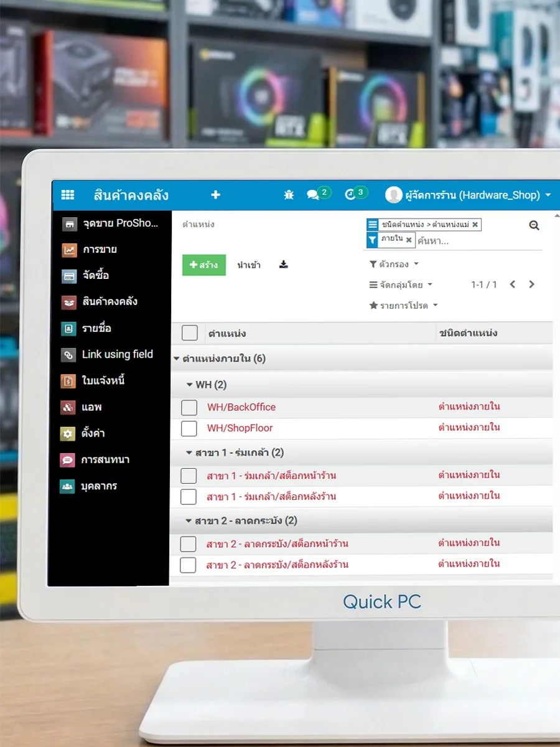The height and width of the screenshot is (747, 560).
Task: Remove the ภายใน filter tag
Action: click(409, 240)
